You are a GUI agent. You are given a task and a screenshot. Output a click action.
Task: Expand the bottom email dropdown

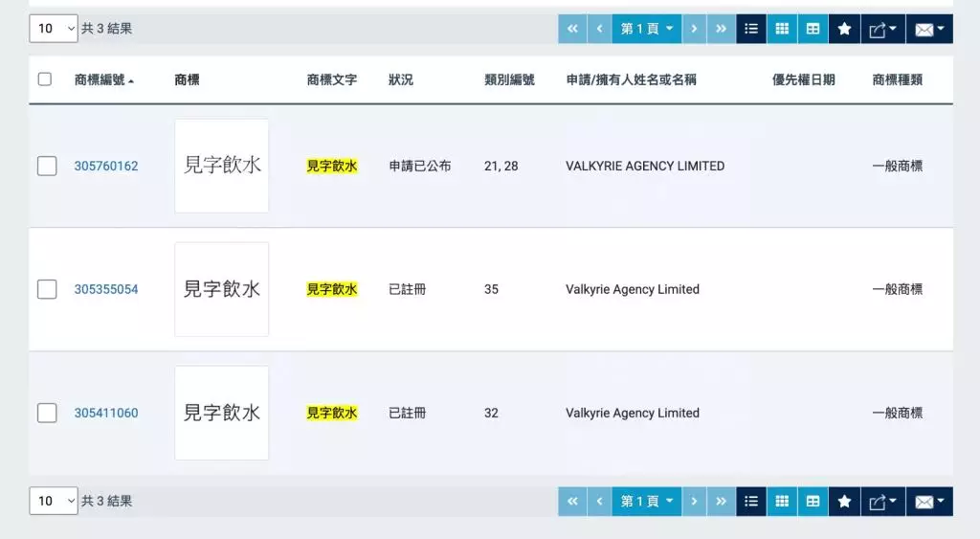[929, 501]
